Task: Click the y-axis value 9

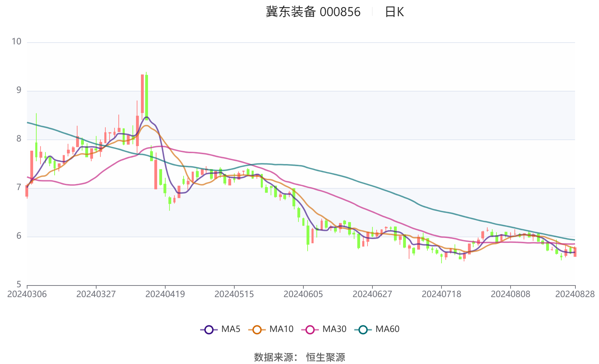Action: pyautogui.click(x=19, y=90)
